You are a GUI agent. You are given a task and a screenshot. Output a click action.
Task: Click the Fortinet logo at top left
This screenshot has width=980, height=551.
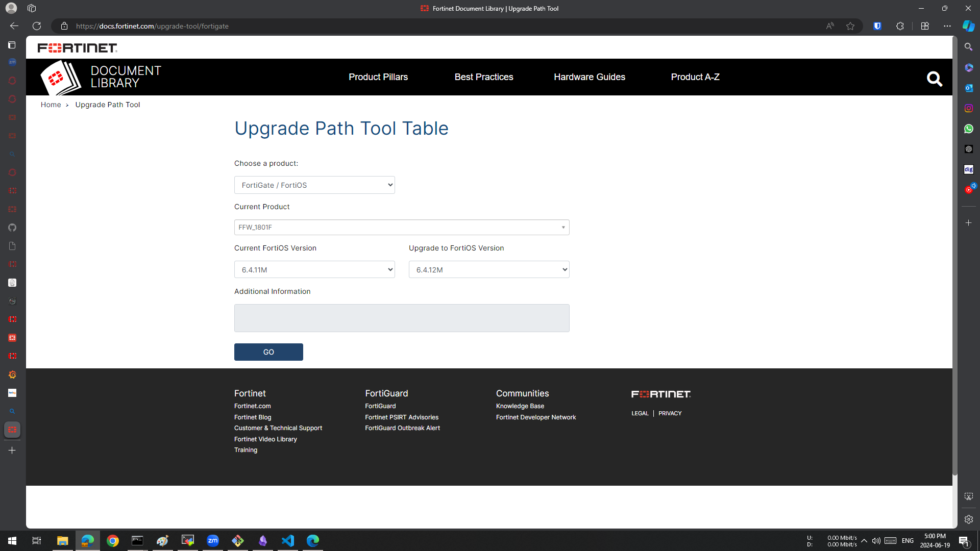tap(78, 48)
